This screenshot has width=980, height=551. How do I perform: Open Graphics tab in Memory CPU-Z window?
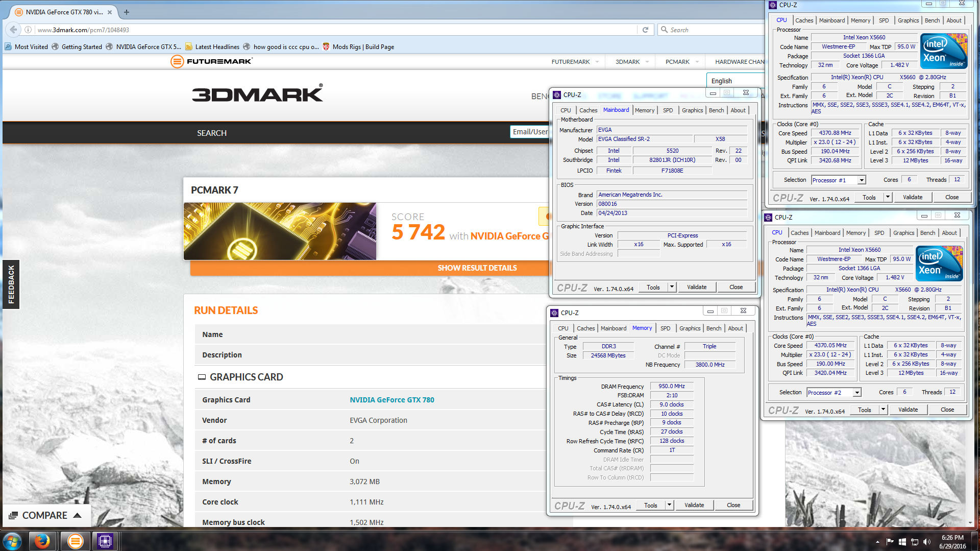pyautogui.click(x=690, y=328)
